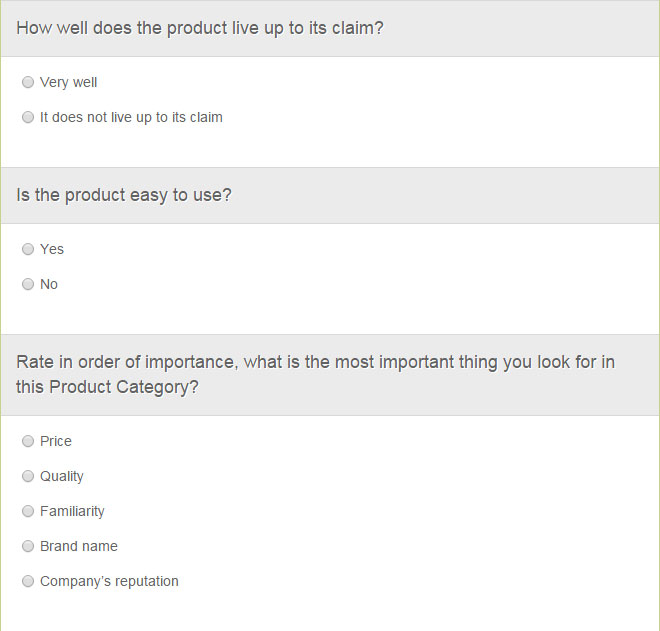Select the 'Familiarity' radio button
660x631 pixels.
(x=28, y=511)
